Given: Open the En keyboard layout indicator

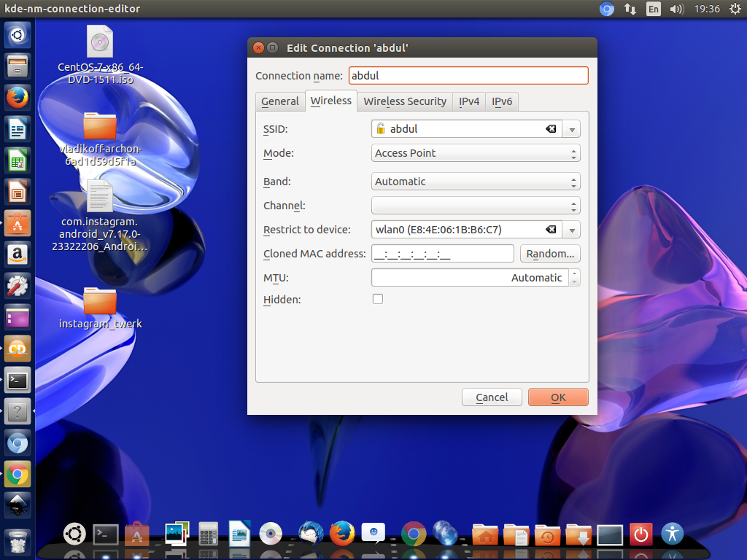Looking at the screenshot, I should click(x=653, y=9).
